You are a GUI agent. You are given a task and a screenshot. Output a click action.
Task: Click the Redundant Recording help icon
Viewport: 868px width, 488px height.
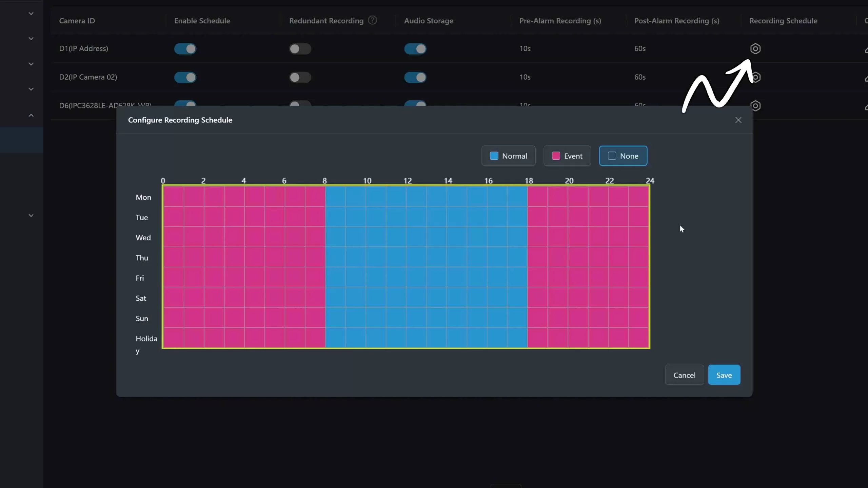pyautogui.click(x=372, y=20)
